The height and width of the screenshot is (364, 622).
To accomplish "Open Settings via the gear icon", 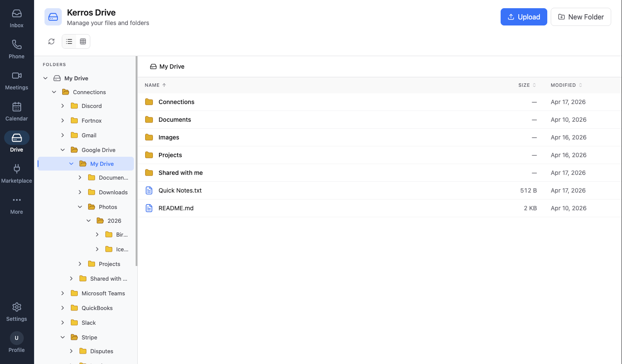I will pos(16,310).
